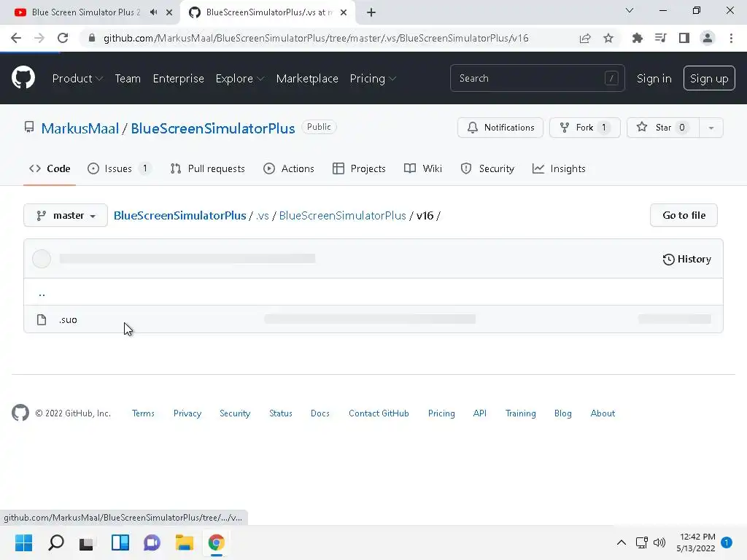The width and height of the screenshot is (747, 560).
Task: Open the notification badge in the tray
Action: point(727,542)
